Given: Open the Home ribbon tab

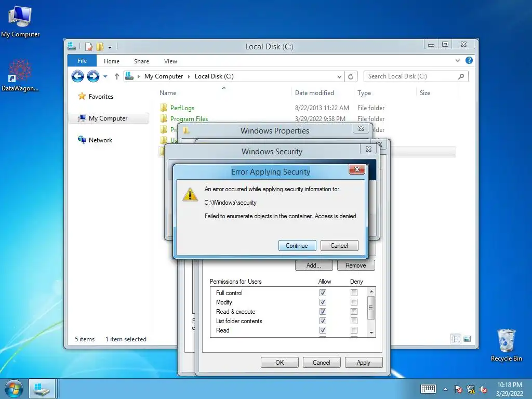Looking at the screenshot, I should pyautogui.click(x=112, y=61).
